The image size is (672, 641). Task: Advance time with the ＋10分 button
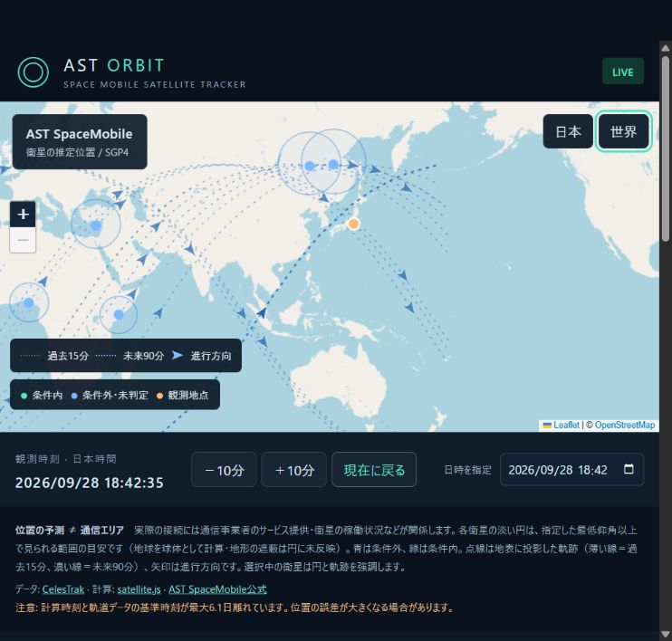tap(294, 470)
